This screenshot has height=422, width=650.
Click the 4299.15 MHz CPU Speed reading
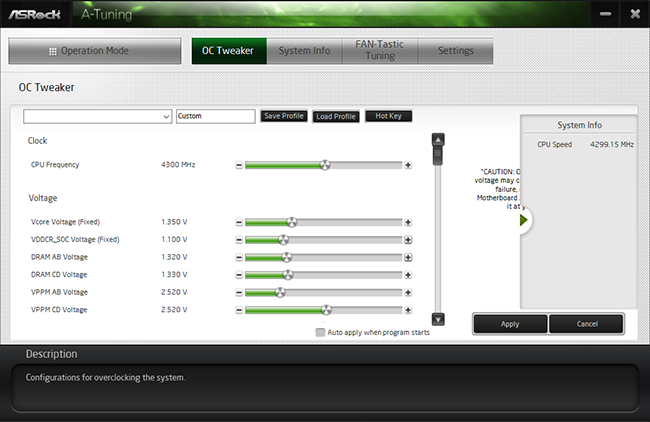click(x=612, y=144)
